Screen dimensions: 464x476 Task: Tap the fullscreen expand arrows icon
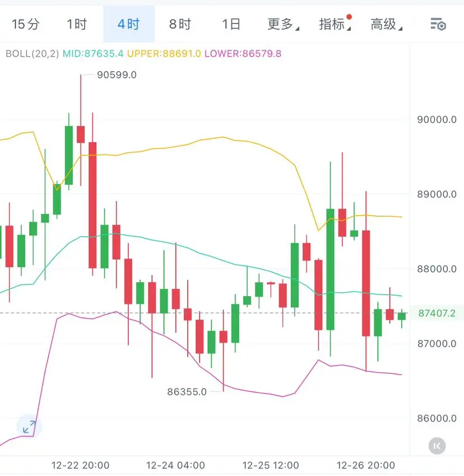(x=29, y=427)
